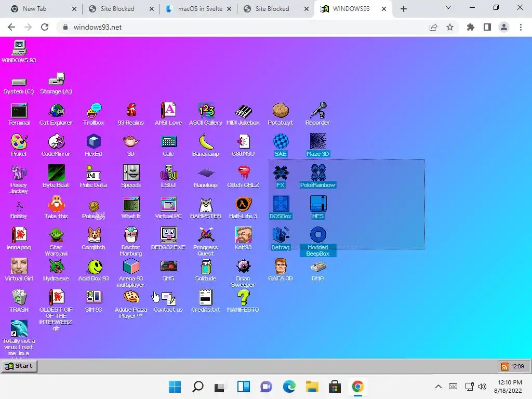Click the RSS feed tray icon

(505, 367)
